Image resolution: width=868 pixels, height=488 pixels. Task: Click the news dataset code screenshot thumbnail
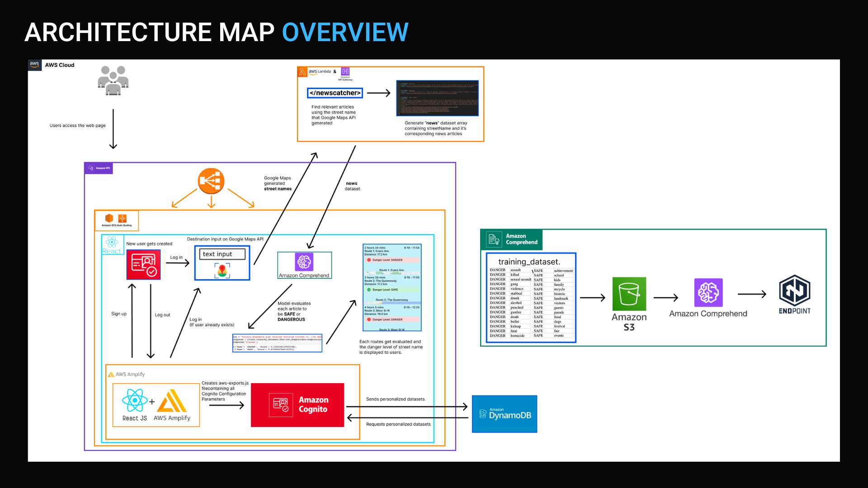437,99
